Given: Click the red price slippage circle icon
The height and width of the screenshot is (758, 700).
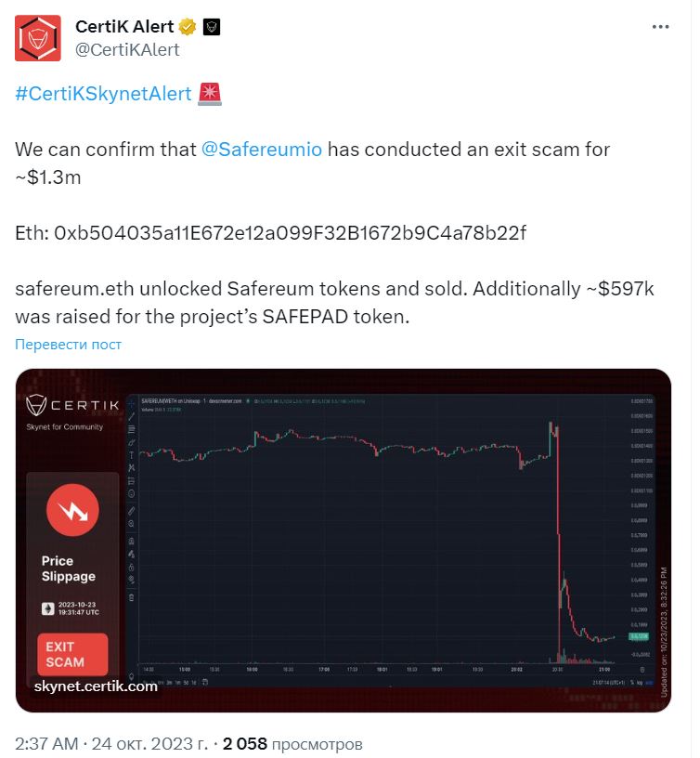Looking at the screenshot, I should [72, 510].
